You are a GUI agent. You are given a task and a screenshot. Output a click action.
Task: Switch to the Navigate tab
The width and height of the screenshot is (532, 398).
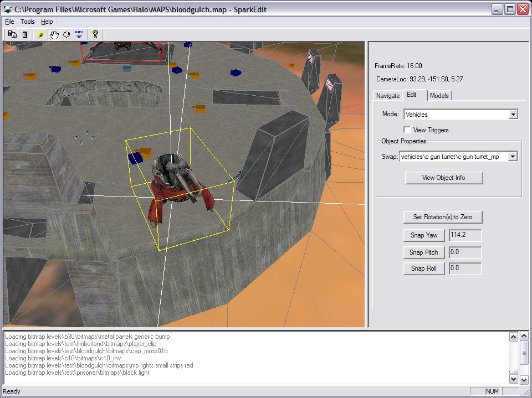pyautogui.click(x=388, y=96)
